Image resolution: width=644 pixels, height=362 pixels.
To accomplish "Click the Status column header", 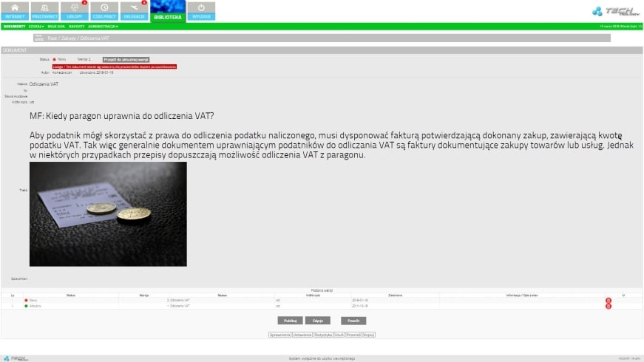I will [x=71, y=295].
